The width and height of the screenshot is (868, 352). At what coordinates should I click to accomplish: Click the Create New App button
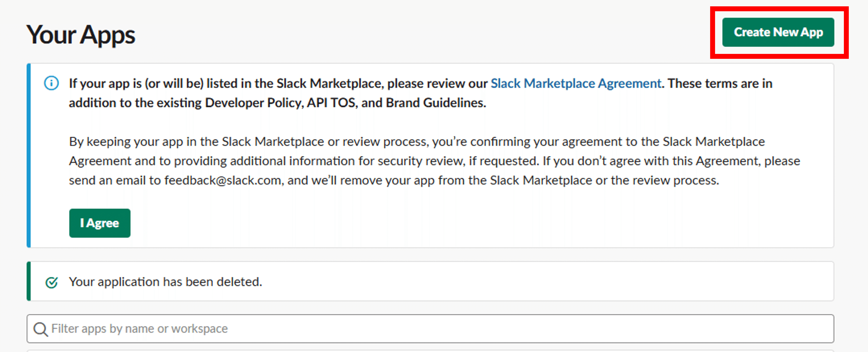coord(778,32)
